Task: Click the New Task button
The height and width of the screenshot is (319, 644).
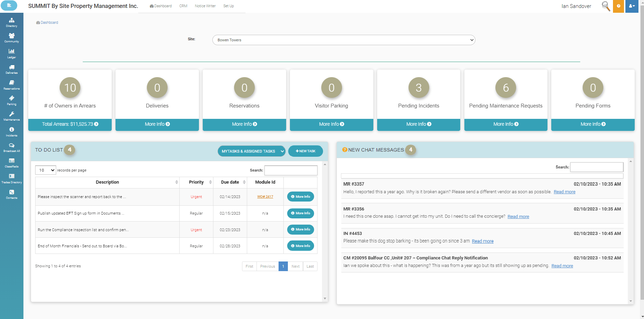Action: pyautogui.click(x=305, y=151)
